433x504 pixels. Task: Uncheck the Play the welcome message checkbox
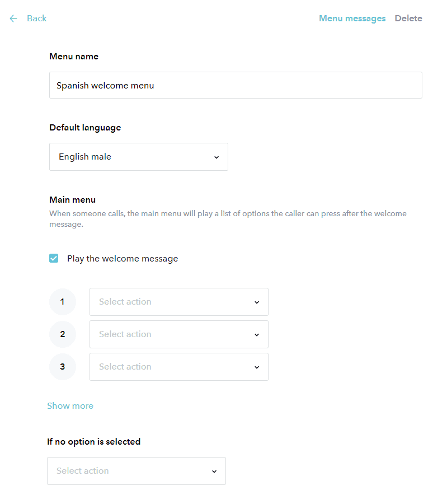pos(54,258)
